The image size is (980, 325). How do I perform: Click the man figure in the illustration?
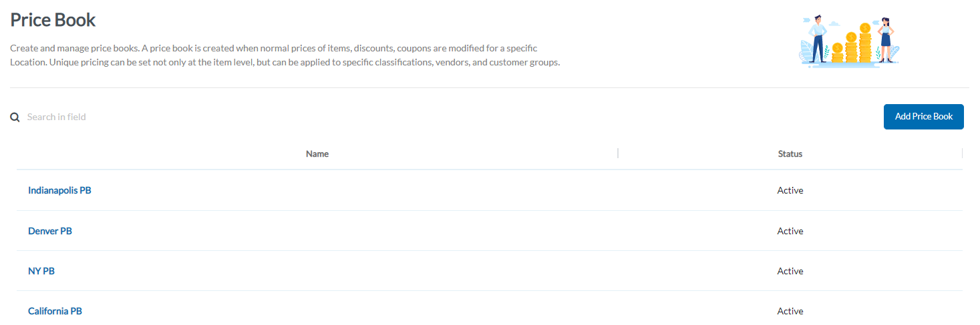pos(818,40)
